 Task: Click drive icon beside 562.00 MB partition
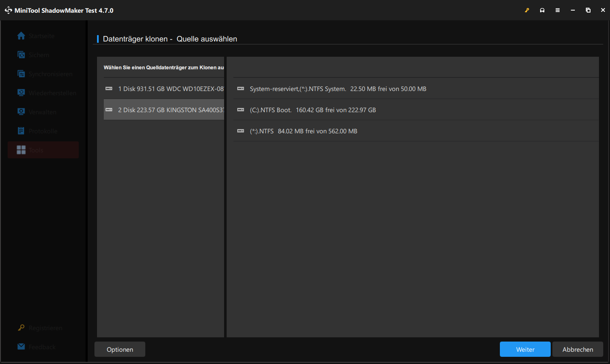click(241, 131)
